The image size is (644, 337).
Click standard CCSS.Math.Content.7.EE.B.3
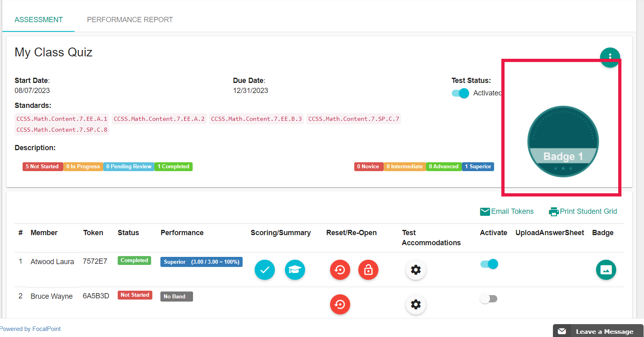[x=256, y=119]
